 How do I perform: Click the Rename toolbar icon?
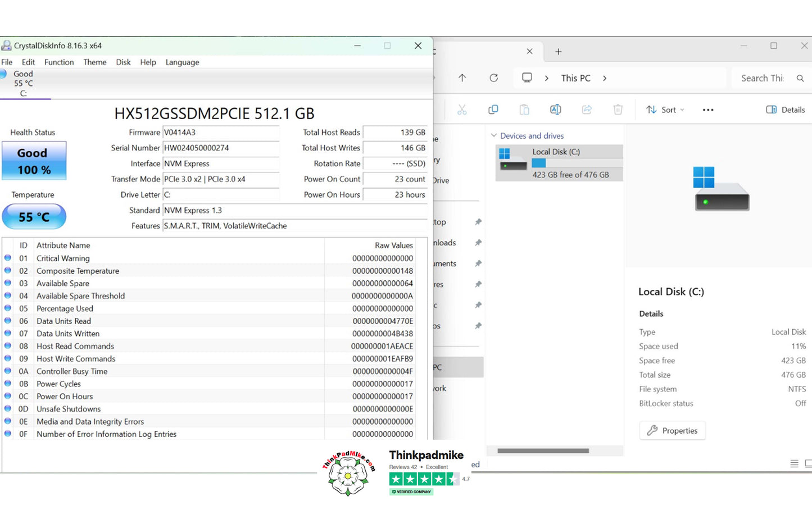[x=555, y=110]
